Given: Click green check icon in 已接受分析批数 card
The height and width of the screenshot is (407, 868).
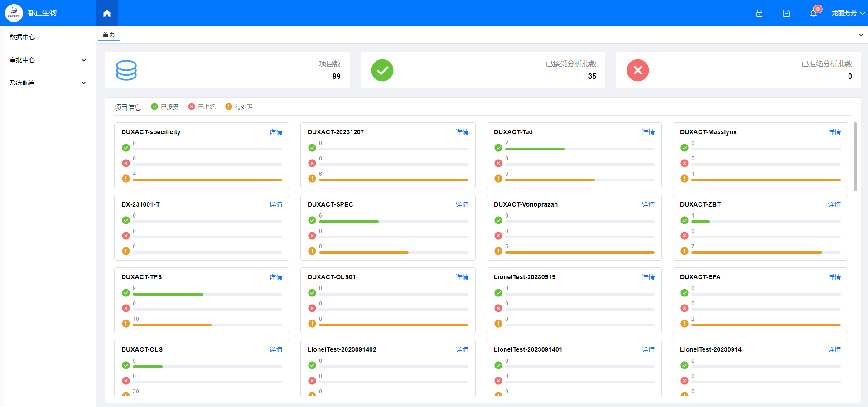Looking at the screenshot, I should 382,70.
